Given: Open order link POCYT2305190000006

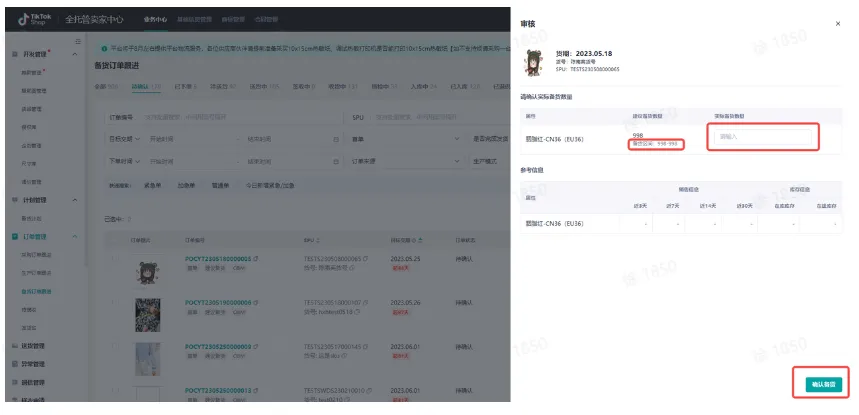Looking at the screenshot, I should (218, 302).
